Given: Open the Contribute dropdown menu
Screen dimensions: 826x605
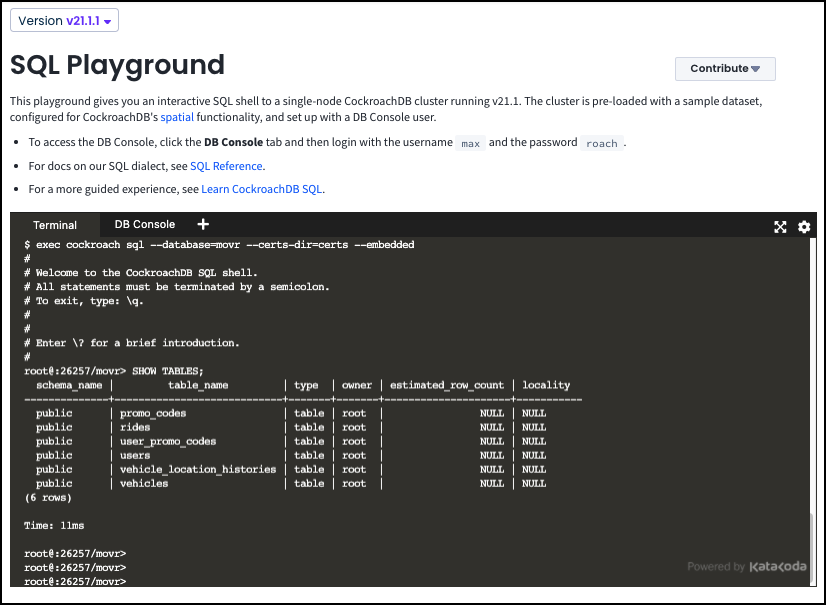Looking at the screenshot, I should [725, 69].
